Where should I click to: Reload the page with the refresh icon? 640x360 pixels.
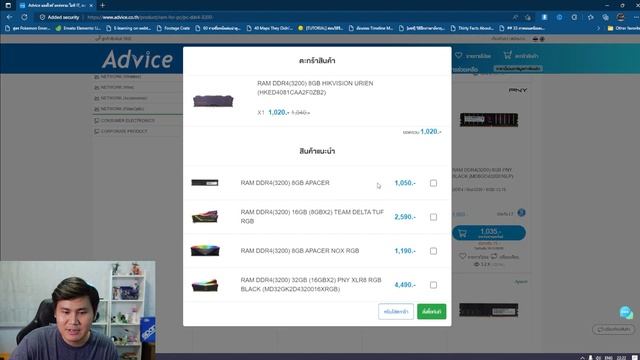(x=24, y=17)
